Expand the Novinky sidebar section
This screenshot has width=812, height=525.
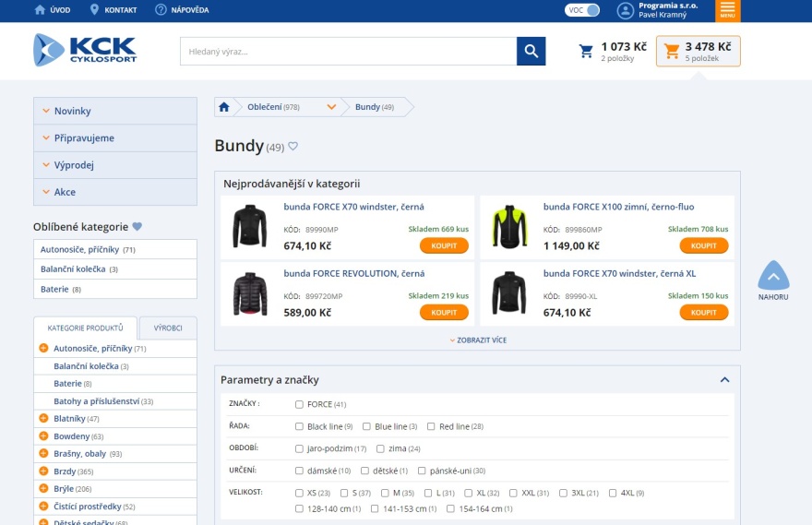[115, 111]
